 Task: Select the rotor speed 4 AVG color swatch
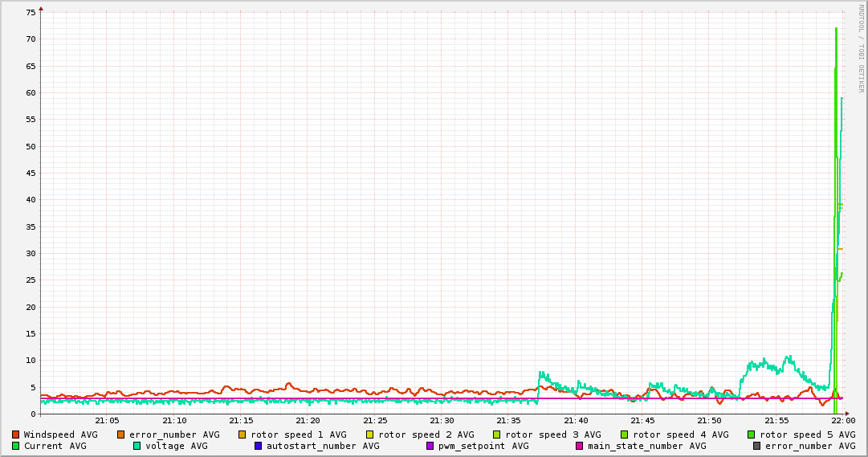[624, 435]
